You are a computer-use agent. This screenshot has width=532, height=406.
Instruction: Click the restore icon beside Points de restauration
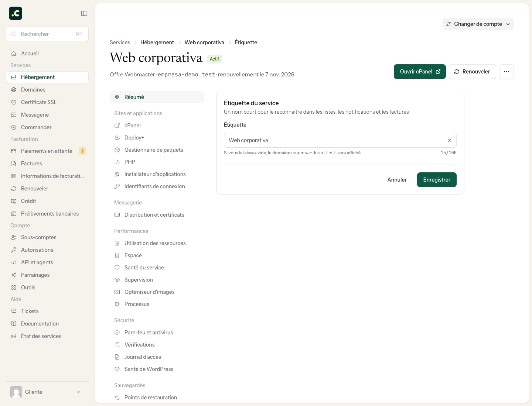[117, 398]
